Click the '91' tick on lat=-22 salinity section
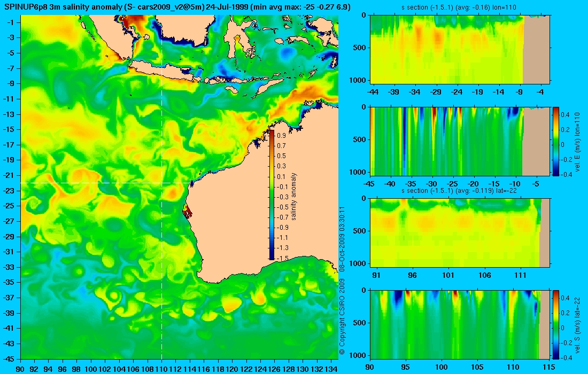The width and height of the screenshot is (588, 374). (x=376, y=276)
